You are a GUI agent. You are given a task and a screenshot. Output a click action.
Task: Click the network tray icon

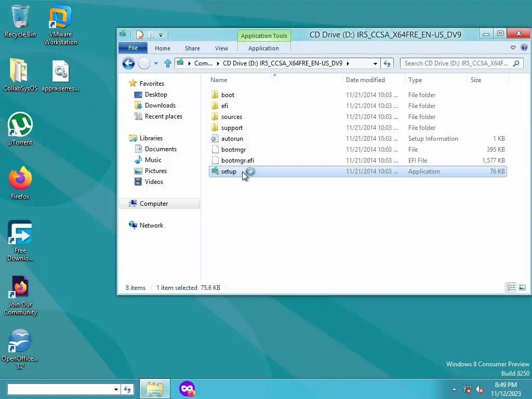click(x=467, y=389)
